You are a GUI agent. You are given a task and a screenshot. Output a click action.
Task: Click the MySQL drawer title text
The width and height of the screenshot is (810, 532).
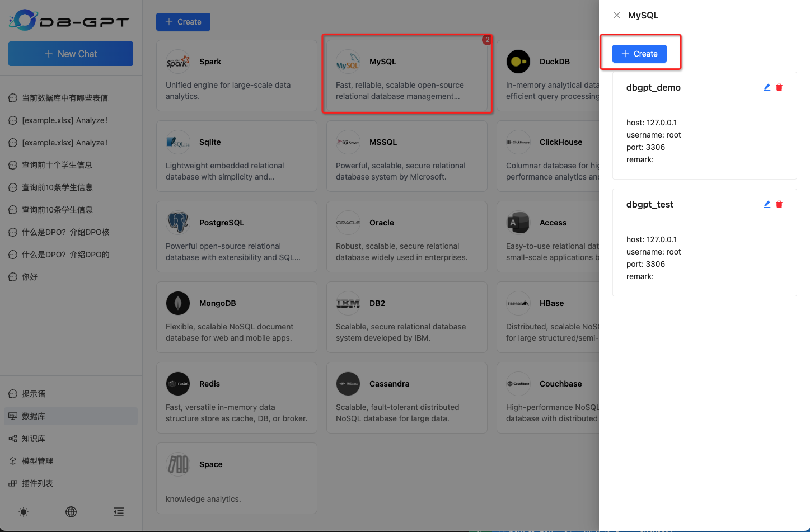point(643,15)
